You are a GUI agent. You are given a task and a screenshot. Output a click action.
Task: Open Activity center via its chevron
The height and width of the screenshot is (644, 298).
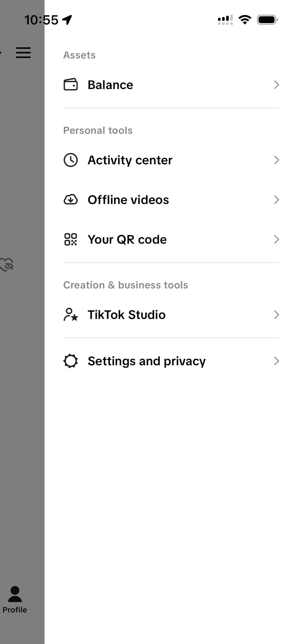pyautogui.click(x=276, y=160)
